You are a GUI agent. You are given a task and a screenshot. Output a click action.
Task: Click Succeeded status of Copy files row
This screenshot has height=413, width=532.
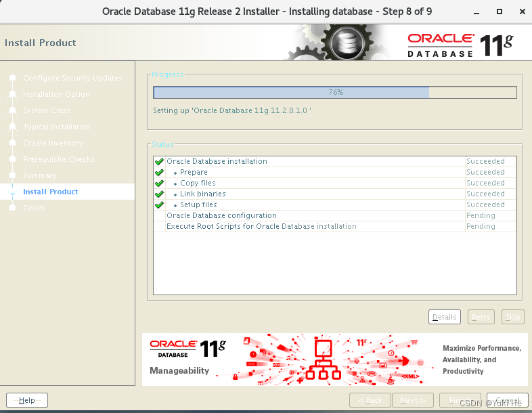click(x=485, y=183)
